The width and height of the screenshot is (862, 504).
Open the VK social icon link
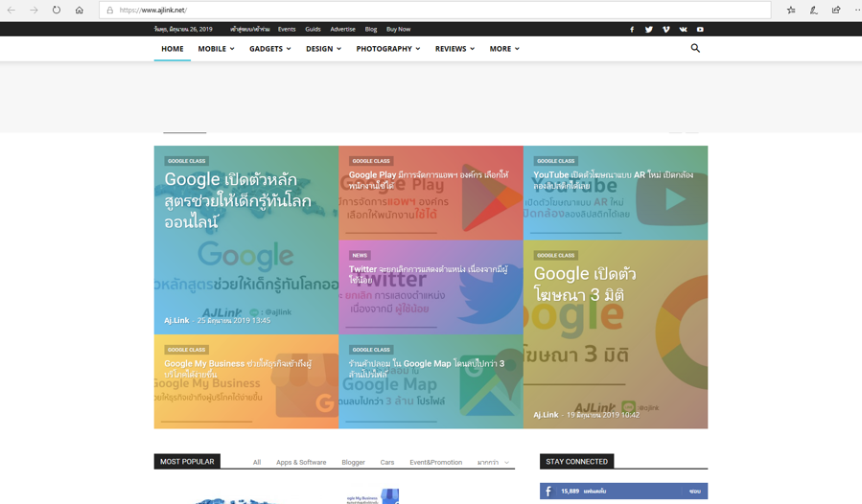684,30
